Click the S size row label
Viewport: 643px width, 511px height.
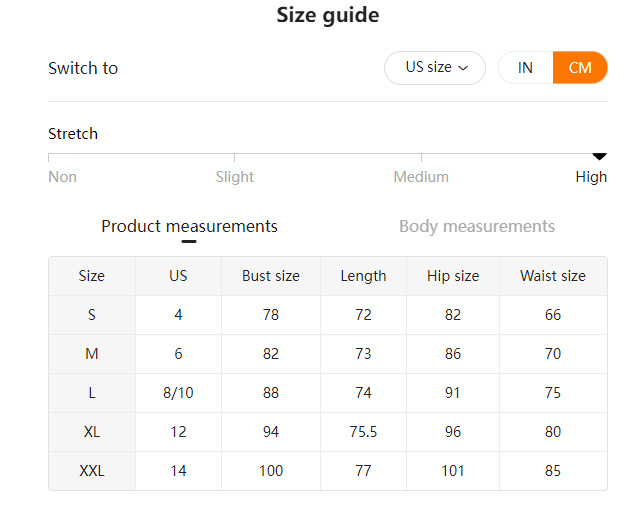(x=92, y=315)
